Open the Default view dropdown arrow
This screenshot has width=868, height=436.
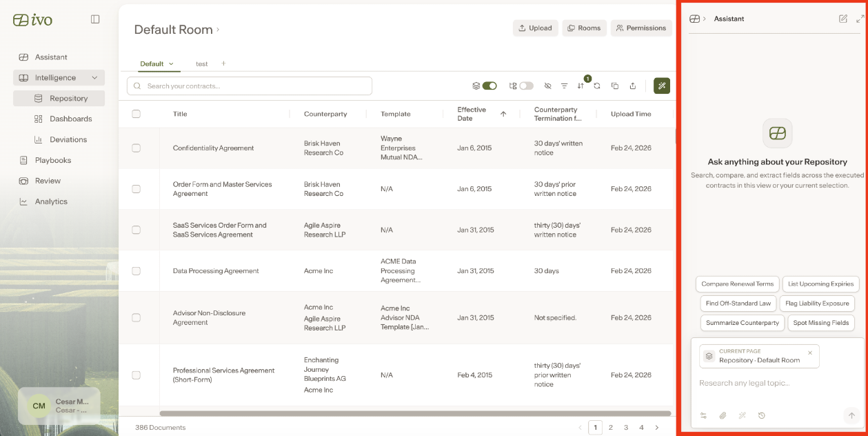click(x=171, y=63)
